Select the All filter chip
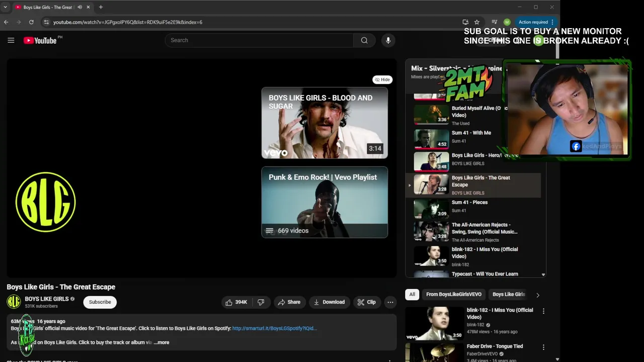The image size is (644, 362). [x=412, y=295]
